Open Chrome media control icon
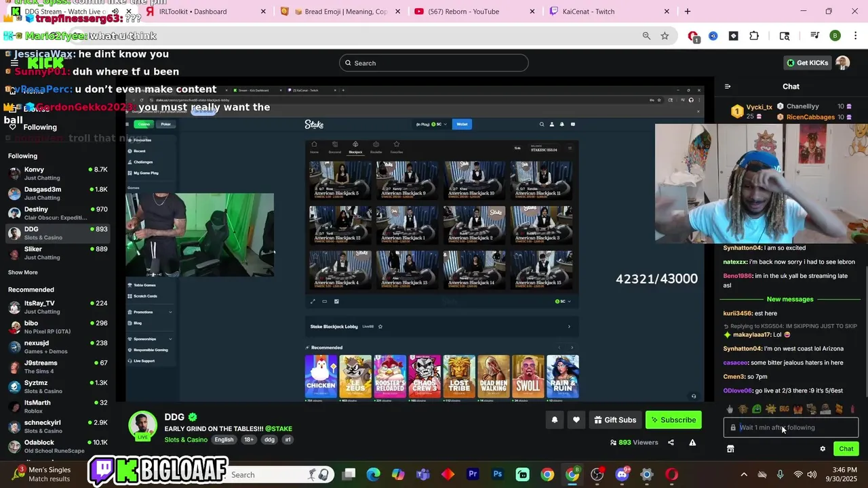 [x=814, y=36]
